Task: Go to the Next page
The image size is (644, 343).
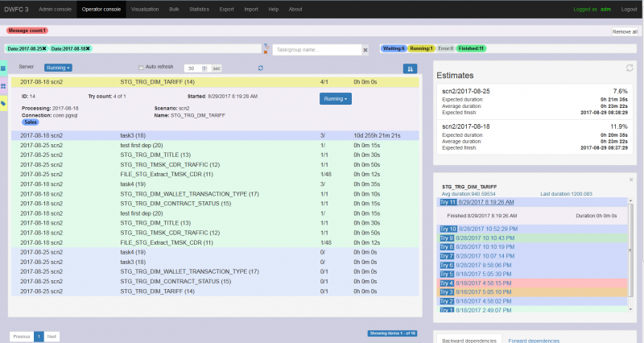Action: (x=52, y=337)
